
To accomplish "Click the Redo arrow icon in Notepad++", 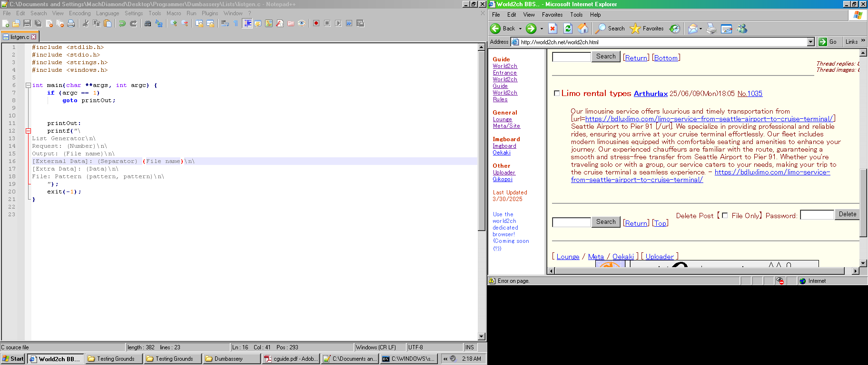I will pos(133,23).
